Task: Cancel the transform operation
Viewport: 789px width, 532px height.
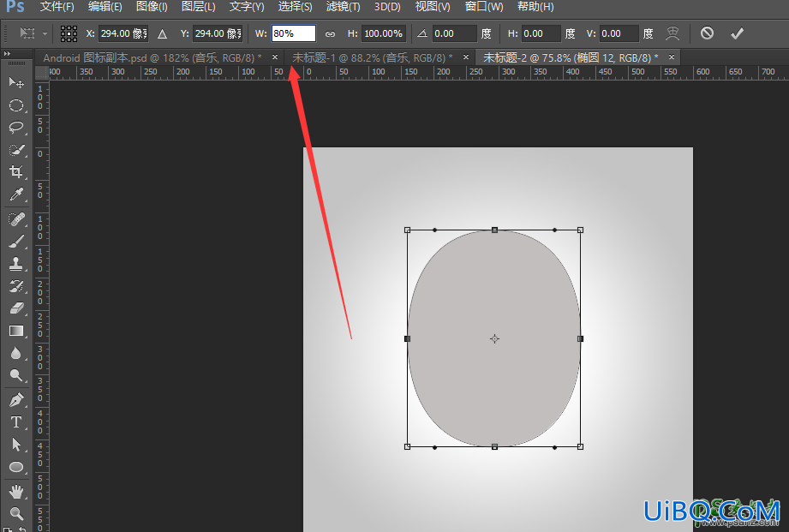Action: [707, 33]
